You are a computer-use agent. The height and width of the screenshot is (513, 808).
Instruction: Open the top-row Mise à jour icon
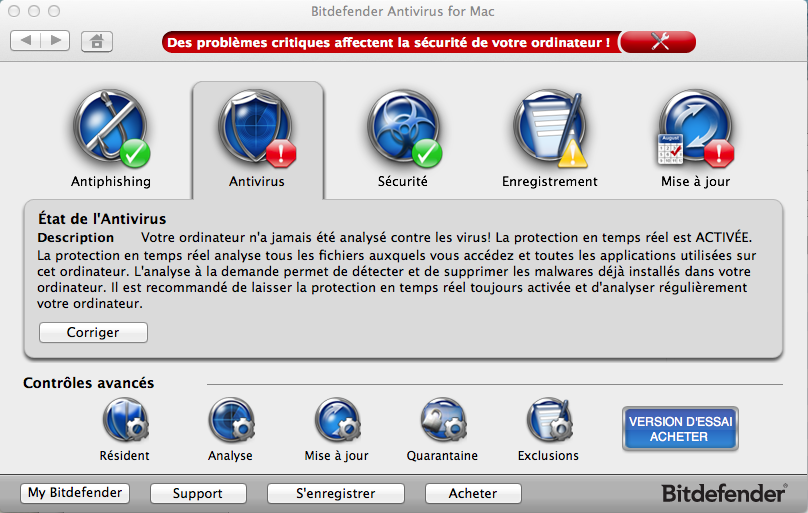click(696, 129)
